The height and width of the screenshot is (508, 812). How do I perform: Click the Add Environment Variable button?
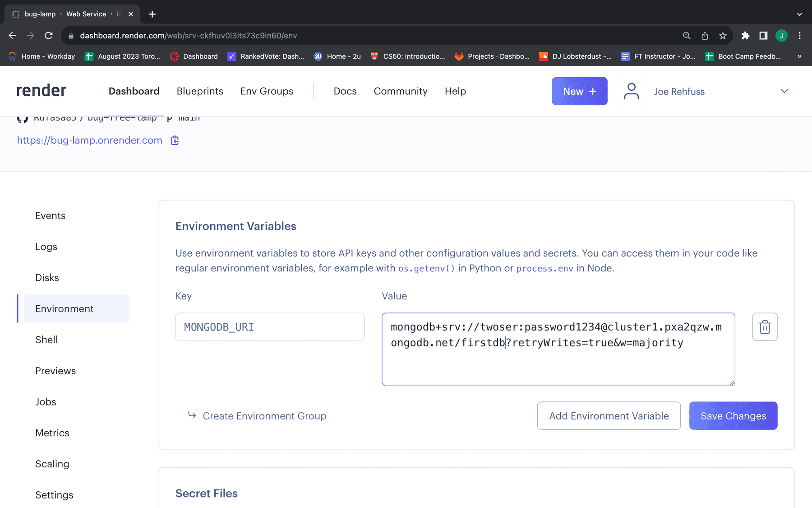pyautogui.click(x=609, y=416)
